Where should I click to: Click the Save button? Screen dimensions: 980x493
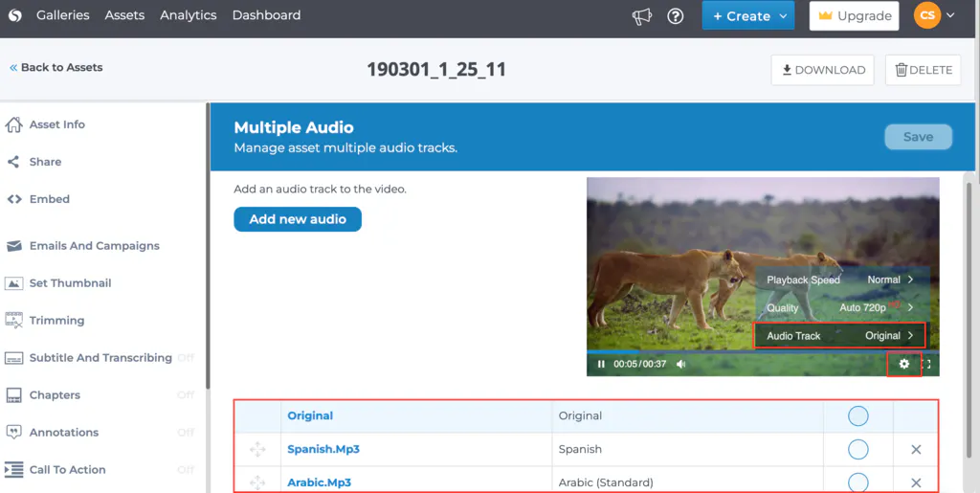918,137
